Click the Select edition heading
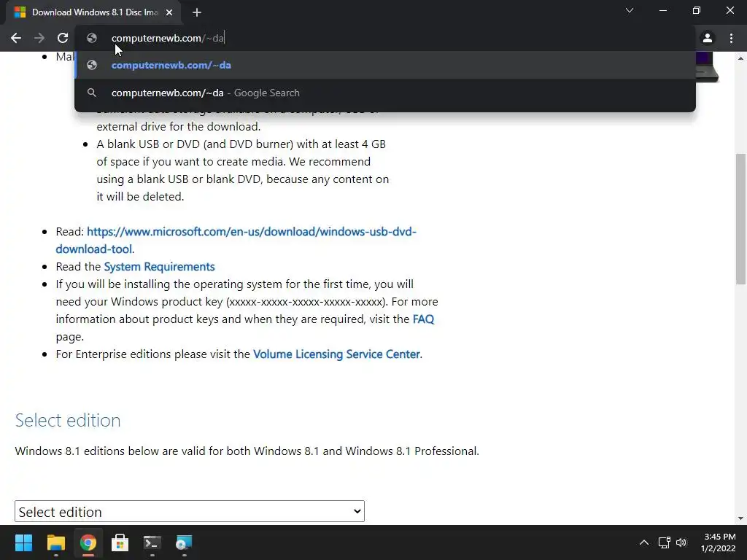This screenshot has height=560, width=747. [x=68, y=420]
